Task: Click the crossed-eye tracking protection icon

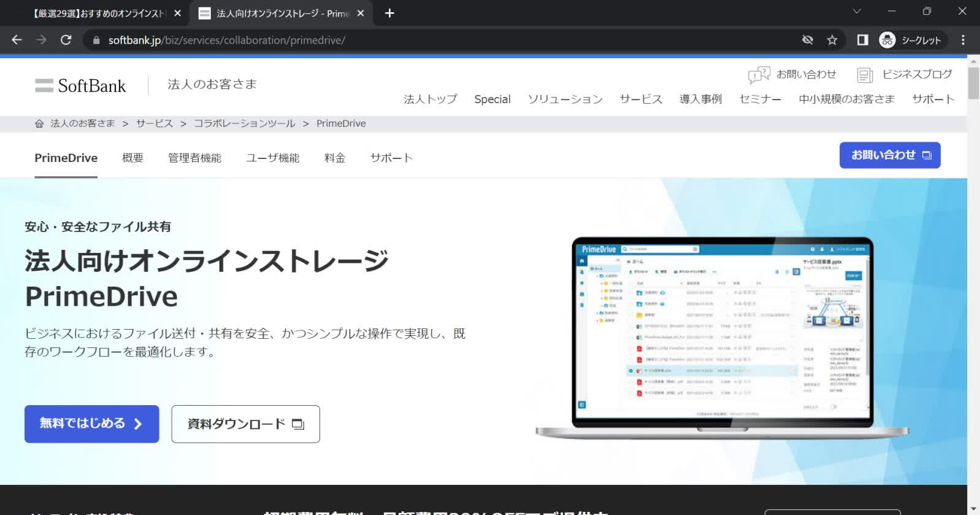Action: coord(808,40)
